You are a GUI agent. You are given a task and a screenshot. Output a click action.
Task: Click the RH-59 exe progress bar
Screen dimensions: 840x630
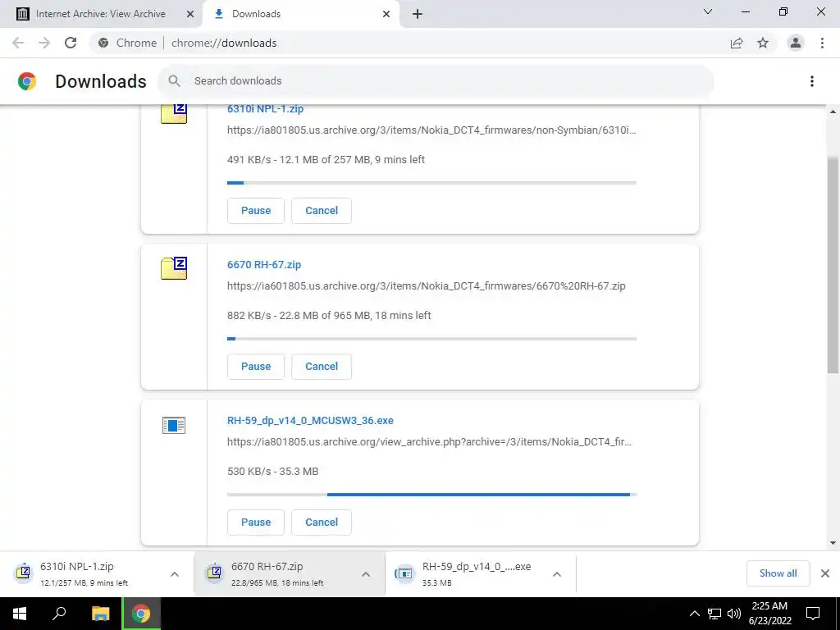tap(431, 495)
